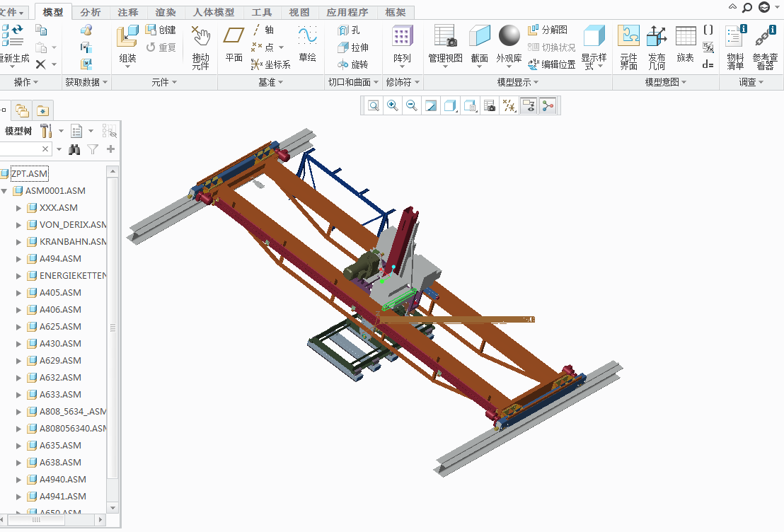This screenshot has width=784, height=532.
Task: Click the 旋转 (Revolve) tool
Action: pos(353,64)
